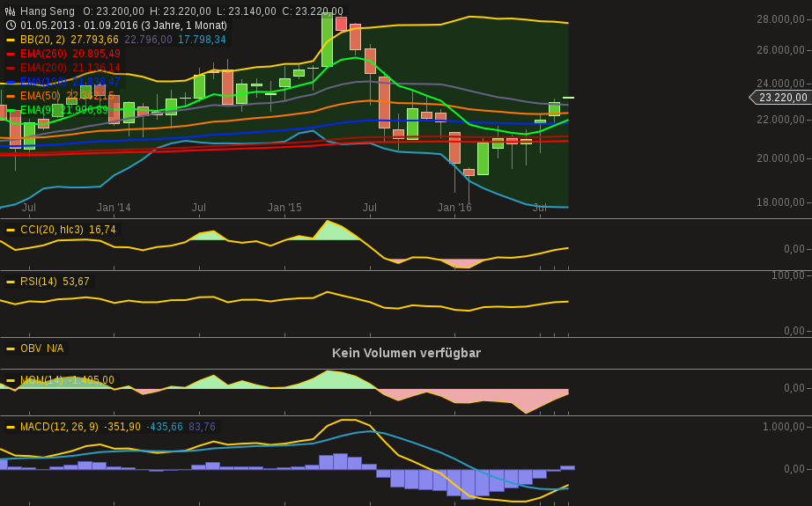Click the red EMA(260) legend swatch
This screenshot has width=812, height=506.
(11, 54)
